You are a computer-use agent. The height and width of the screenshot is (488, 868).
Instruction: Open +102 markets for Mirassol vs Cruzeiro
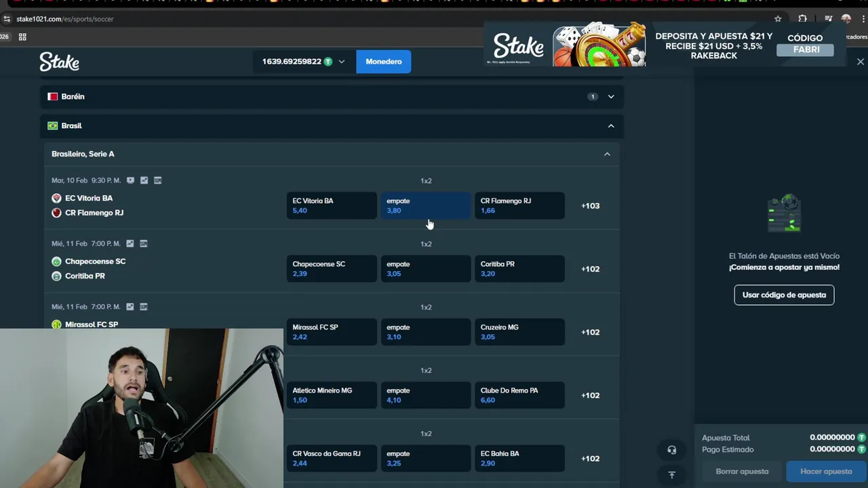[x=590, y=332]
